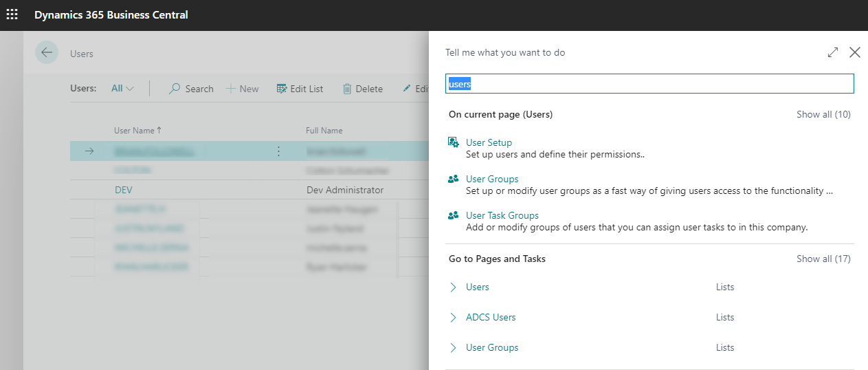Open the All views filter dropdown
This screenshot has height=370, width=868.
click(122, 88)
